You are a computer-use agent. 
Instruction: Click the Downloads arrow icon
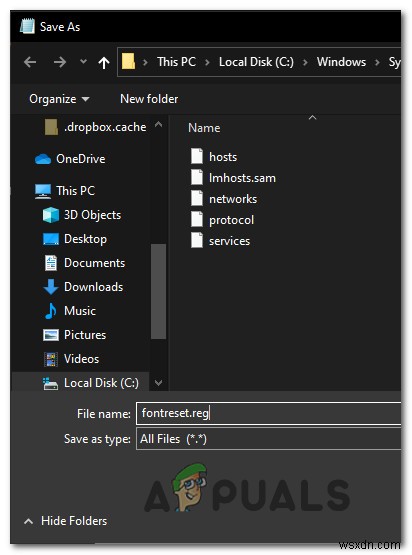click(x=51, y=287)
